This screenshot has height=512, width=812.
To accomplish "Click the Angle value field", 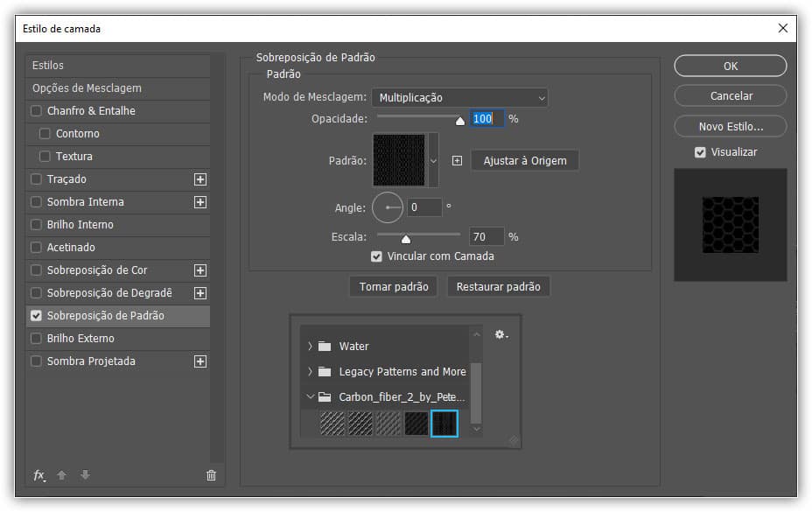I will click(424, 207).
